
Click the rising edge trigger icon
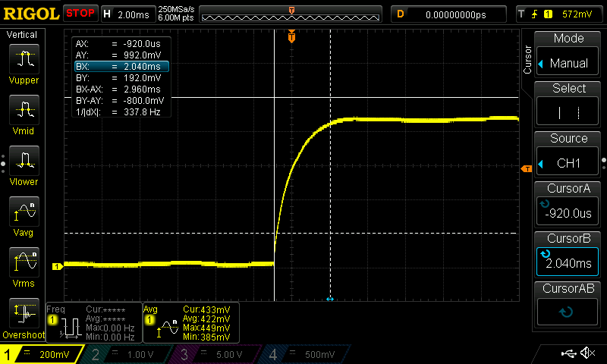tap(535, 14)
